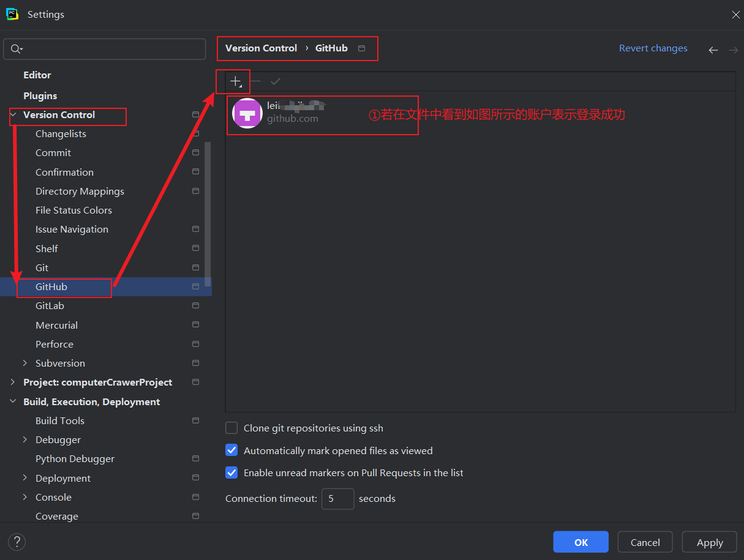
Task: Focus the settings search field
Action: pyautogui.click(x=105, y=49)
